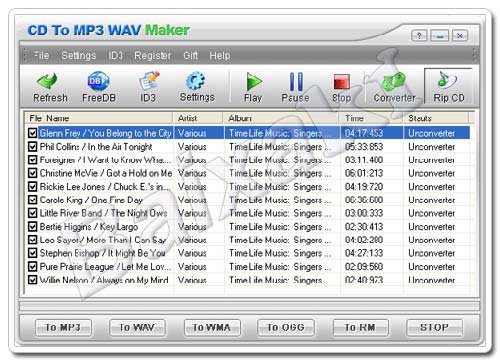
Task: Open the File menu
Action: [x=42, y=55]
